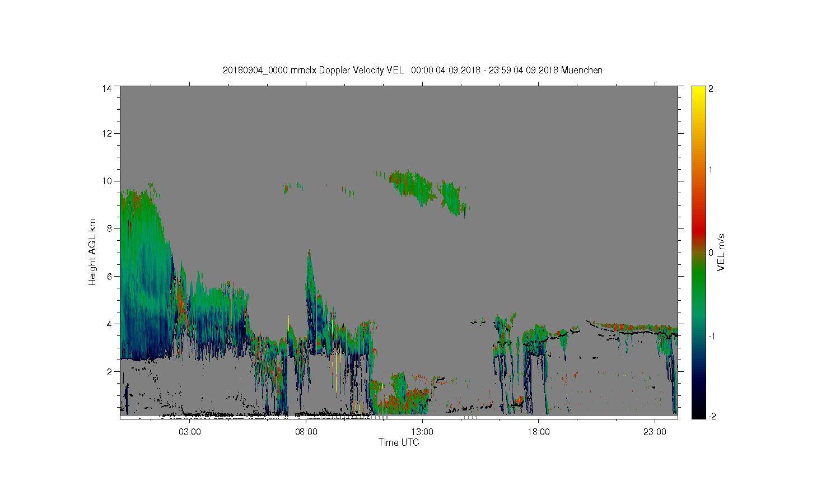Click the 08:00 time tick label
This screenshot has height=504, width=840.
306,432
